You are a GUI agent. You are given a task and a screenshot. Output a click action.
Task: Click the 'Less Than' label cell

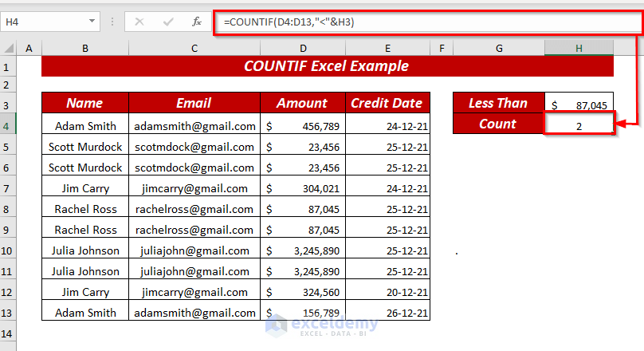click(x=499, y=103)
